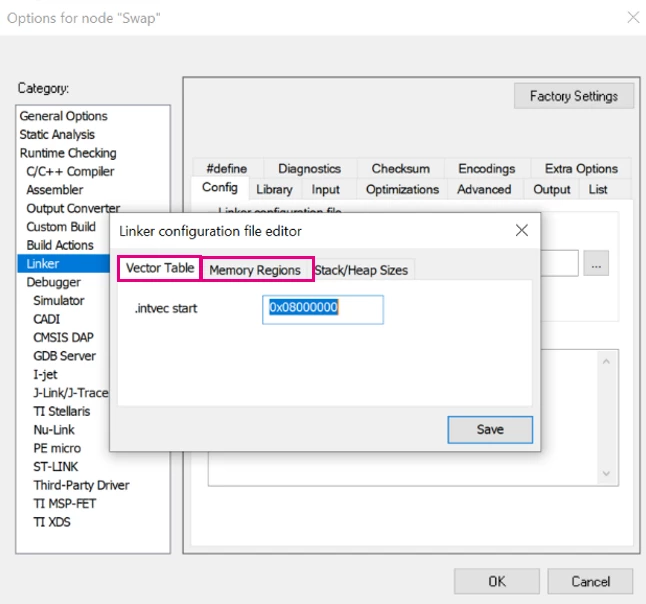The image size is (646, 604).
Task: Select CMSIS DAP category
Action: [x=63, y=337]
